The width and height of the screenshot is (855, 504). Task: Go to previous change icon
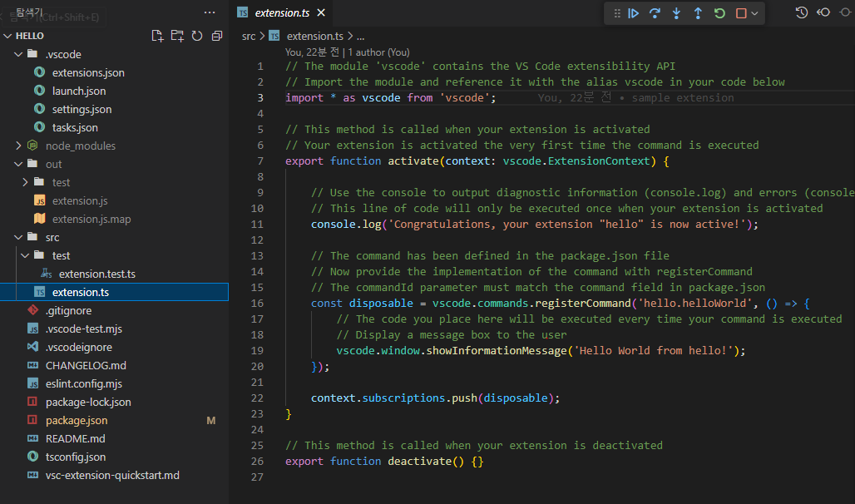click(x=823, y=12)
